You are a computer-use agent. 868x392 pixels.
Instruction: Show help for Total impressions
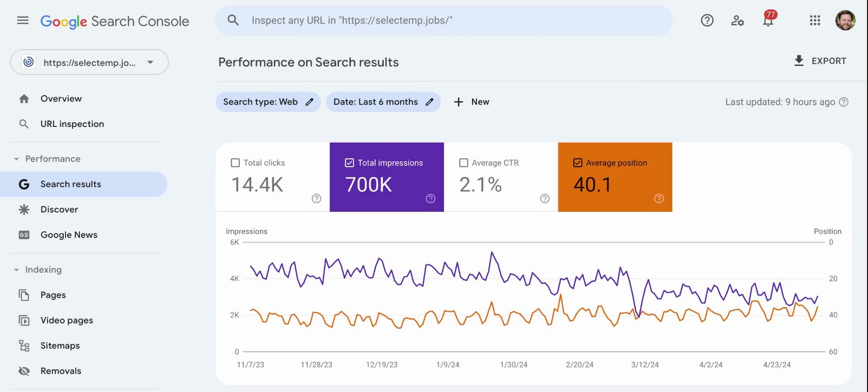click(x=430, y=199)
